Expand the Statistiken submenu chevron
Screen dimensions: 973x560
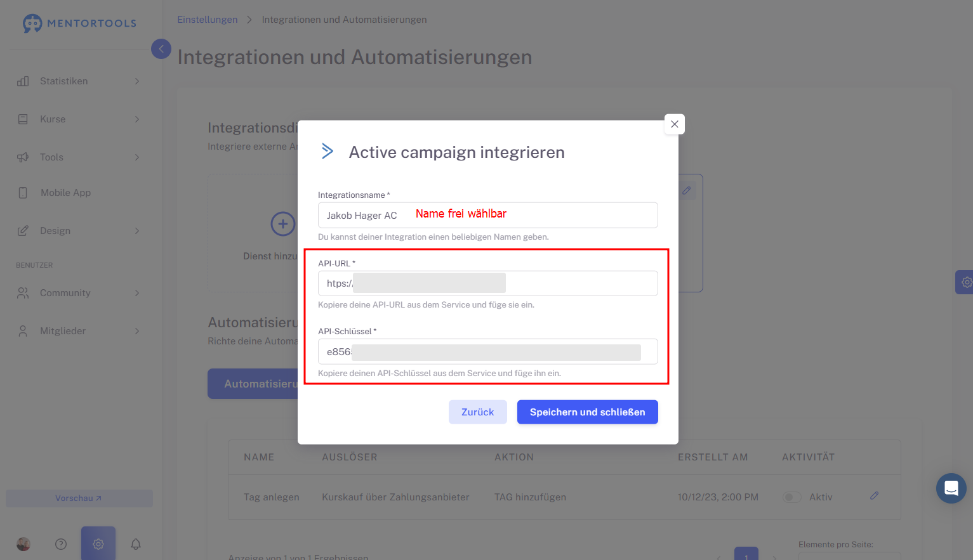pyautogui.click(x=137, y=81)
